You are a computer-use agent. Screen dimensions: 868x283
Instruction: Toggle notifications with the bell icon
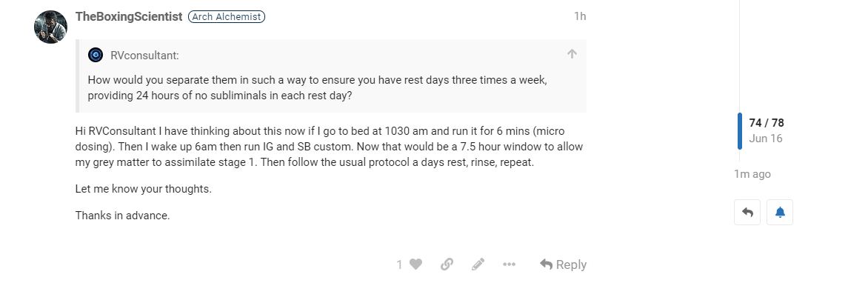(x=780, y=212)
